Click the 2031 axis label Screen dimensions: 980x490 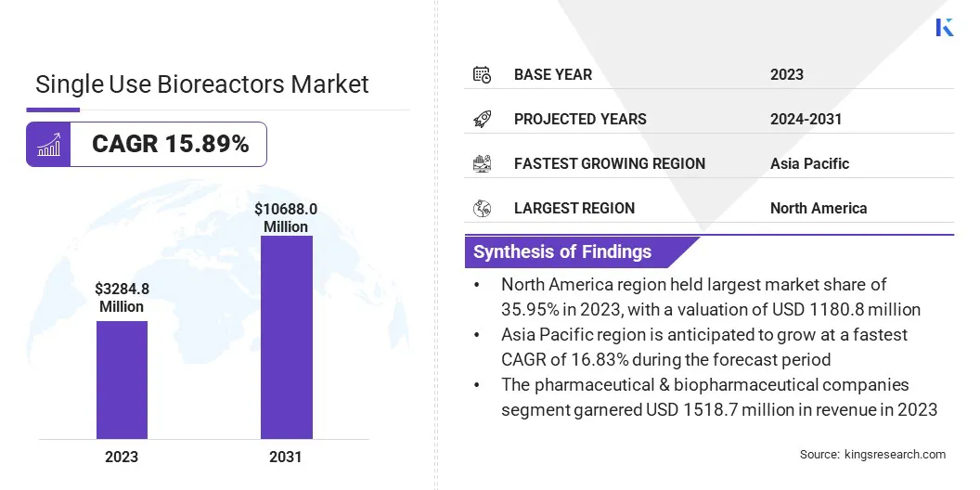tap(286, 457)
